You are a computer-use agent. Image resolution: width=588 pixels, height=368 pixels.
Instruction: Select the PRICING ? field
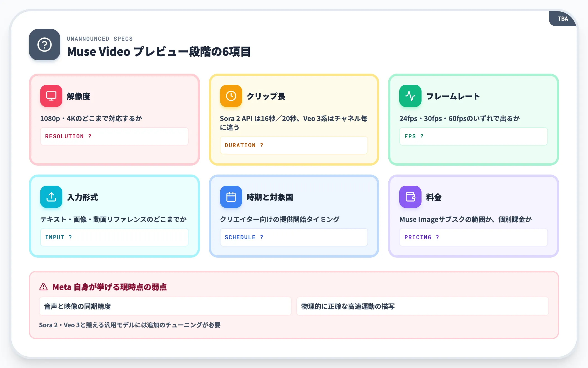click(x=473, y=237)
